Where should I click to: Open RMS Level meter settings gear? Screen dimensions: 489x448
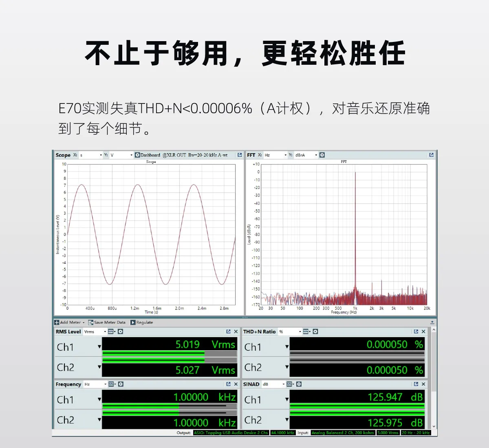(121, 332)
